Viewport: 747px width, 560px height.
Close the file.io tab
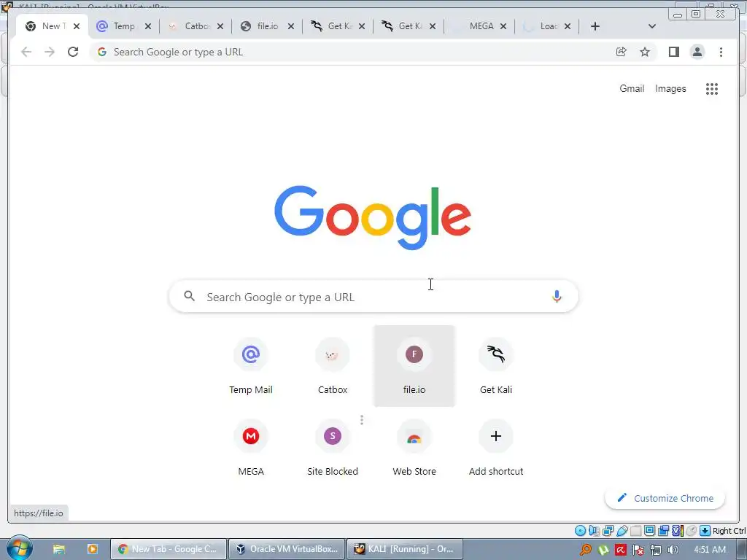pyautogui.click(x=291, y=26)
